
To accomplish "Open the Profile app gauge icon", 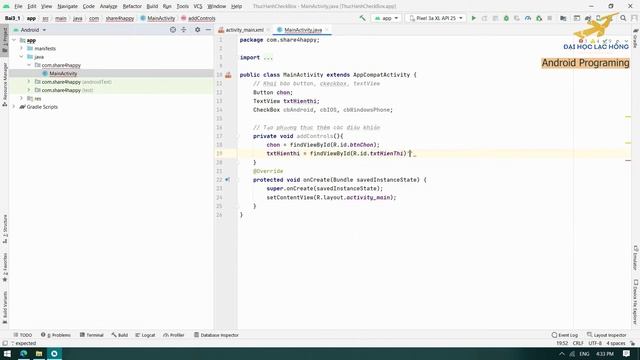I will (x=528, y=18).
